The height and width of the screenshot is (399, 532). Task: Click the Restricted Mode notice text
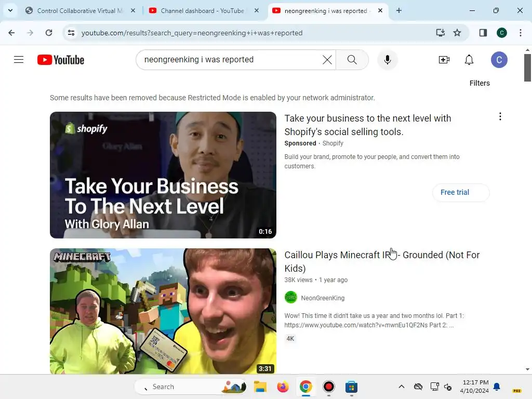[x=212, y=98]
